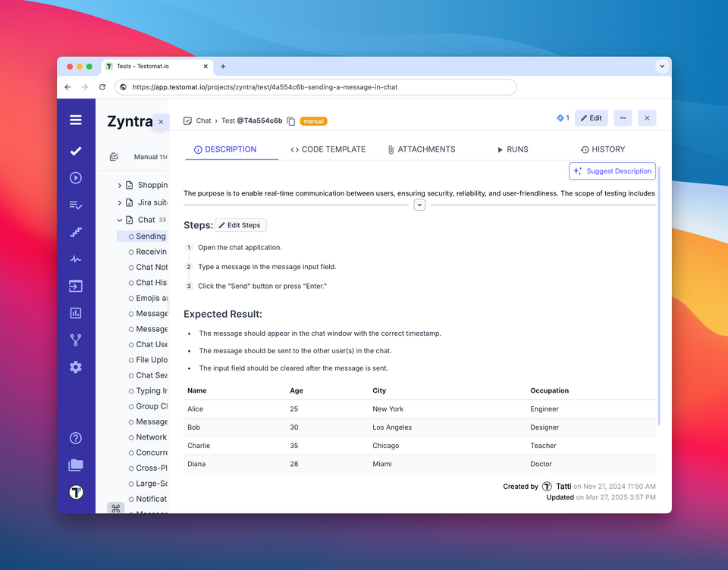Open the Imports arrow-box sidebar icon
Screen dimensions: 728x570
pos(76,286)
